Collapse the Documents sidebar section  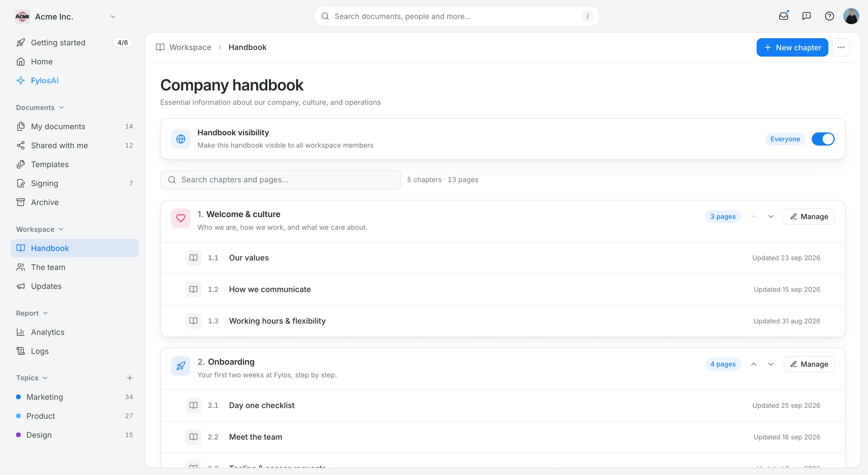[40, 107]
